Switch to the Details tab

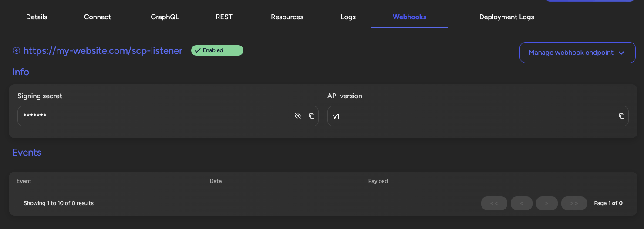coord(37,17)
